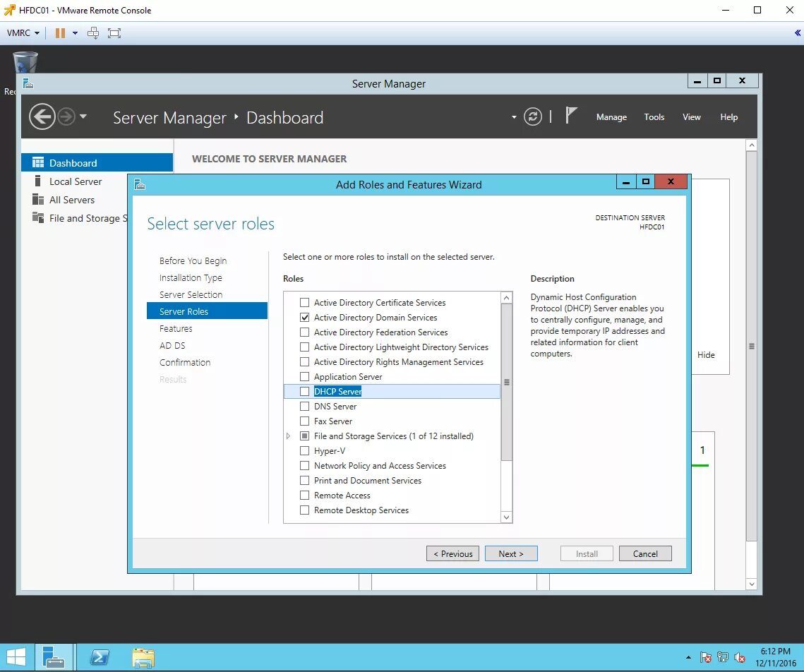Viewport: 804px width, 672px height.
Task: Open the View menu
Action: click(691, 117)
